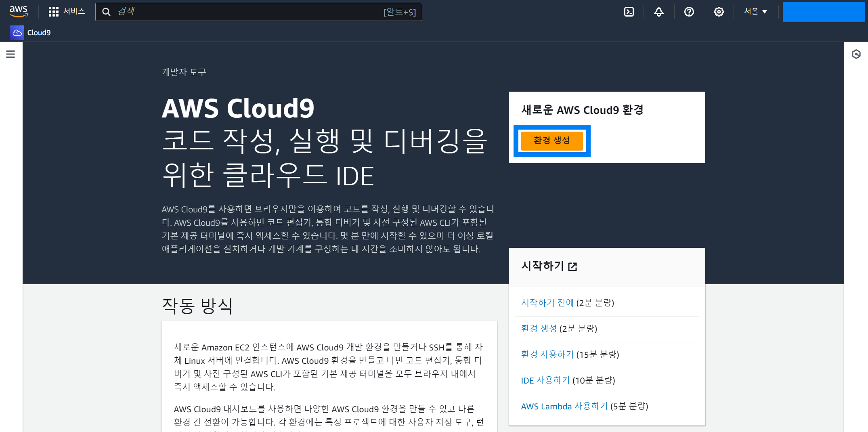
Task: Open the IDE 사용하기 link
Action: coord(545,380)
